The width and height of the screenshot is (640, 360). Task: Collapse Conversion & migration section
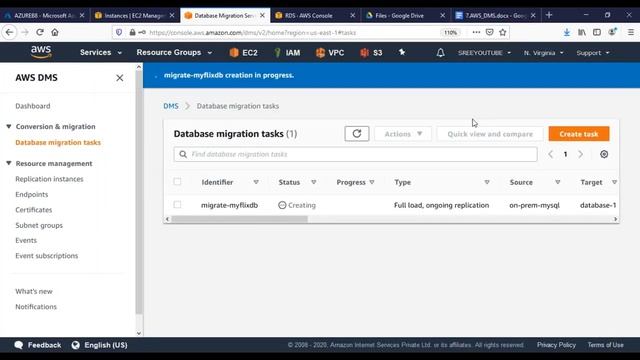pos(9,127)
